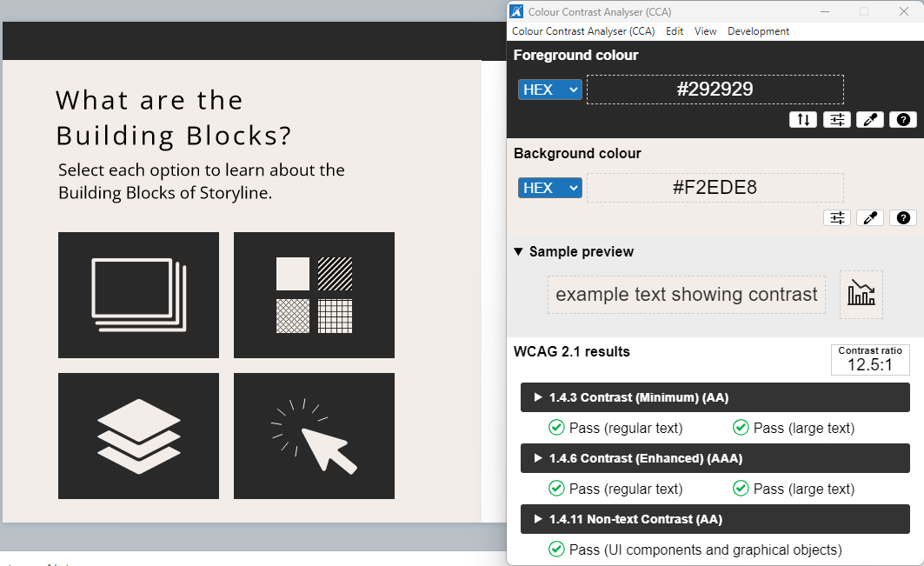Select the stacked layers tile
Screen dimensions: 924x566
138,436
